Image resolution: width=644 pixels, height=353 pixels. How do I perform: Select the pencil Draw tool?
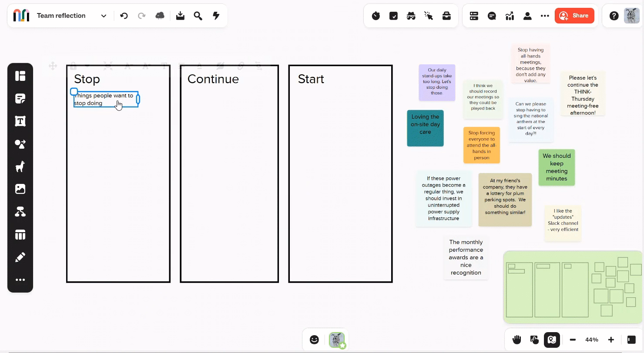tap(20, 257)
